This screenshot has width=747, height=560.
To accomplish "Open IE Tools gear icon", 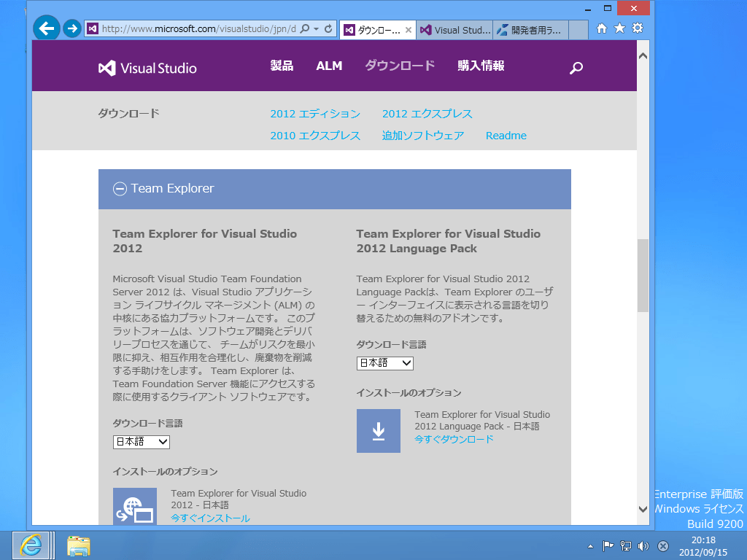I will click(638, 28).
